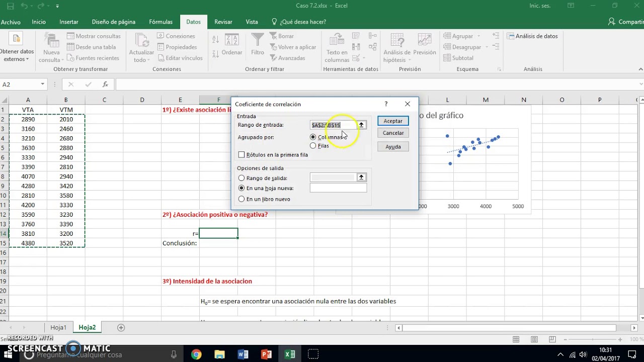
Task: Open the Archivo tab
Action: tap(11, 22)
